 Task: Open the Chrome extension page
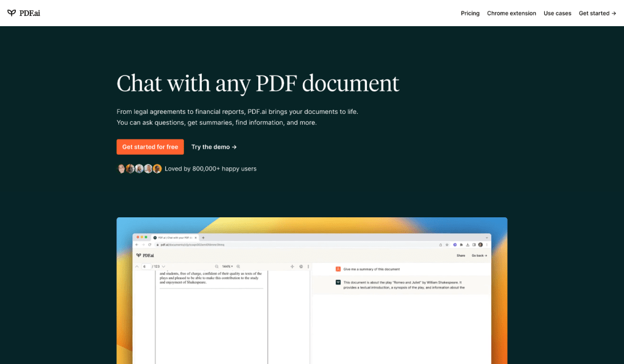click(x=511, y=13)
